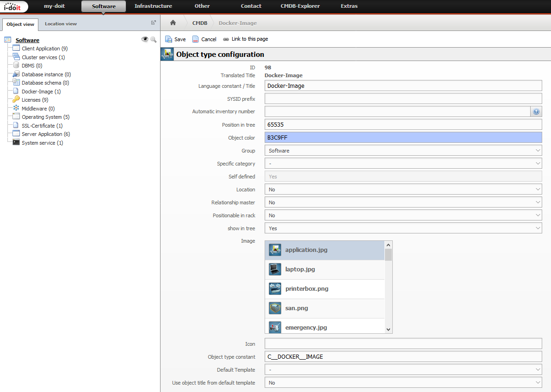
Task: Click the Cluster services tree icon
Action: tap(16, 57)
